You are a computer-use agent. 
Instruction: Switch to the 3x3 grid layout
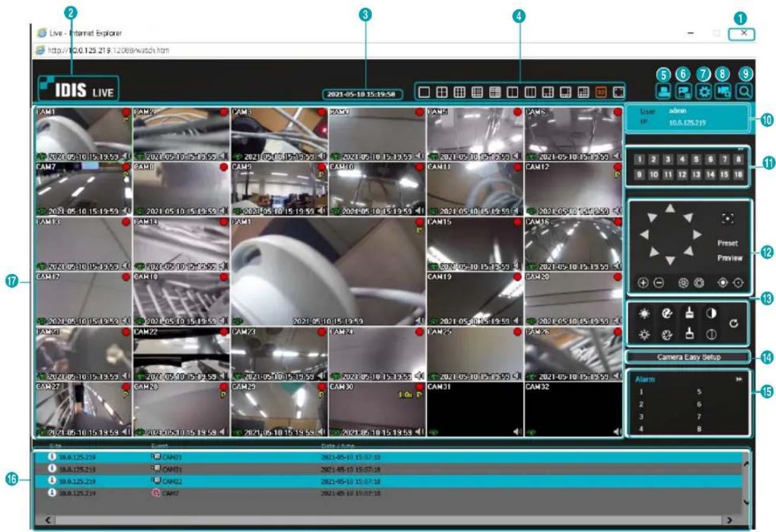click(x=460, y=92)
